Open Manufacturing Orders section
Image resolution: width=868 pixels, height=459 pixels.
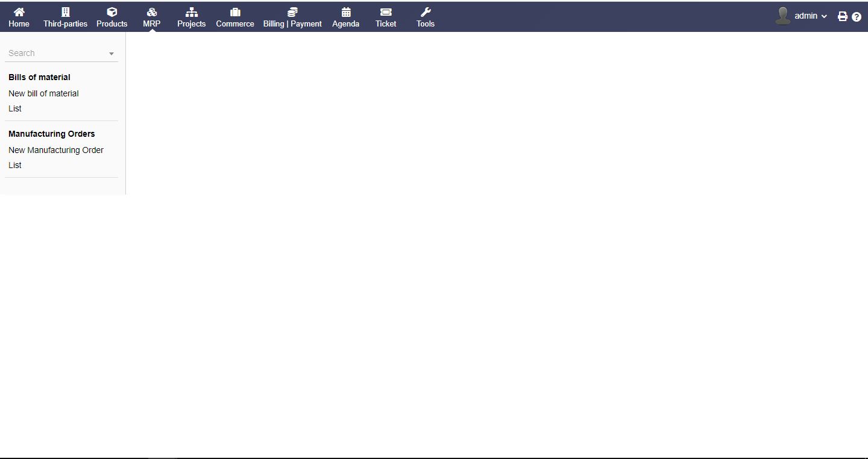[52, 134]
